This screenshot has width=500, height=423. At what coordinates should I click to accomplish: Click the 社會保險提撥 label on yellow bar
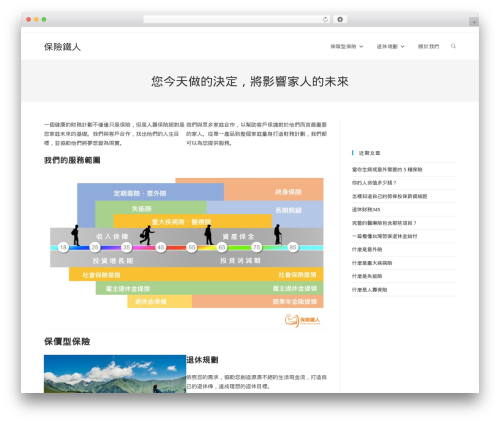101,275
